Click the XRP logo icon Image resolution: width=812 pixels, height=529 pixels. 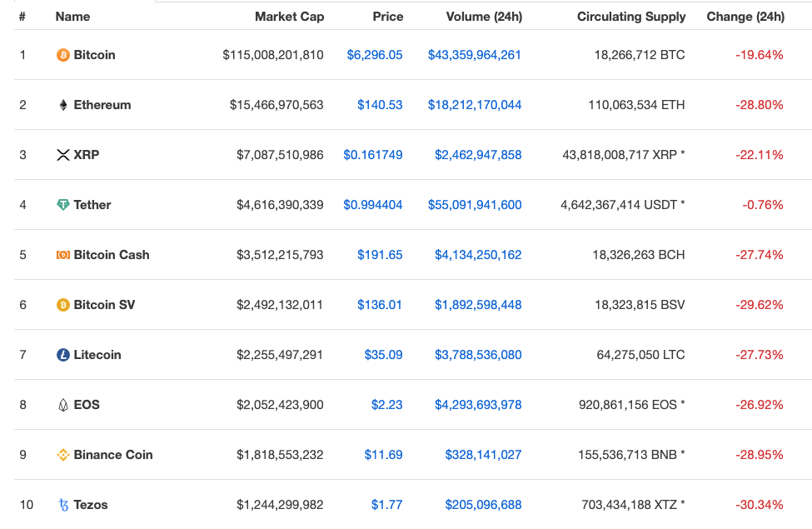[x=62, y=155]
